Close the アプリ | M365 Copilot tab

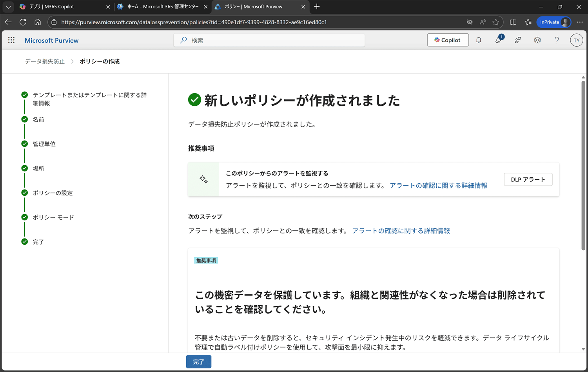click(x=108, y=7)
